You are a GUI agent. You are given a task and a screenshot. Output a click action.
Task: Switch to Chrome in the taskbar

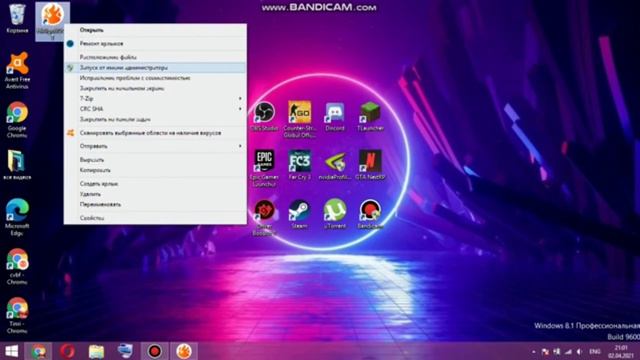[39, 351]
